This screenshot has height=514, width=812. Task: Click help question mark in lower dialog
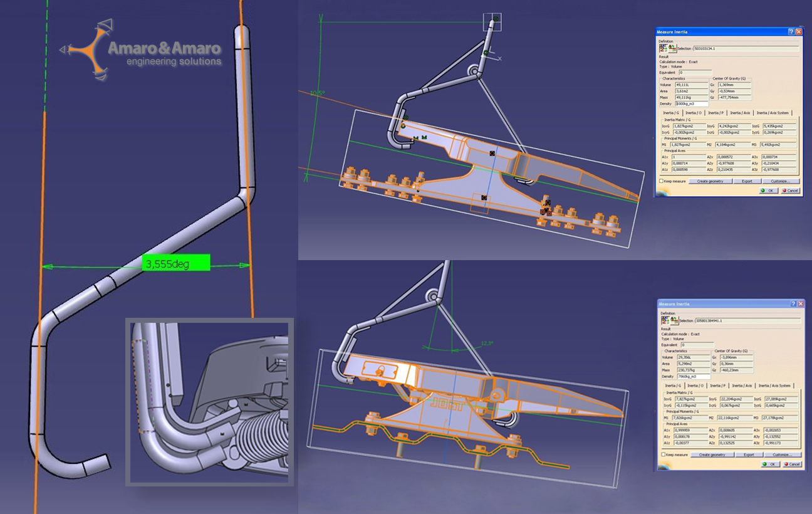(x=793, y=304)
